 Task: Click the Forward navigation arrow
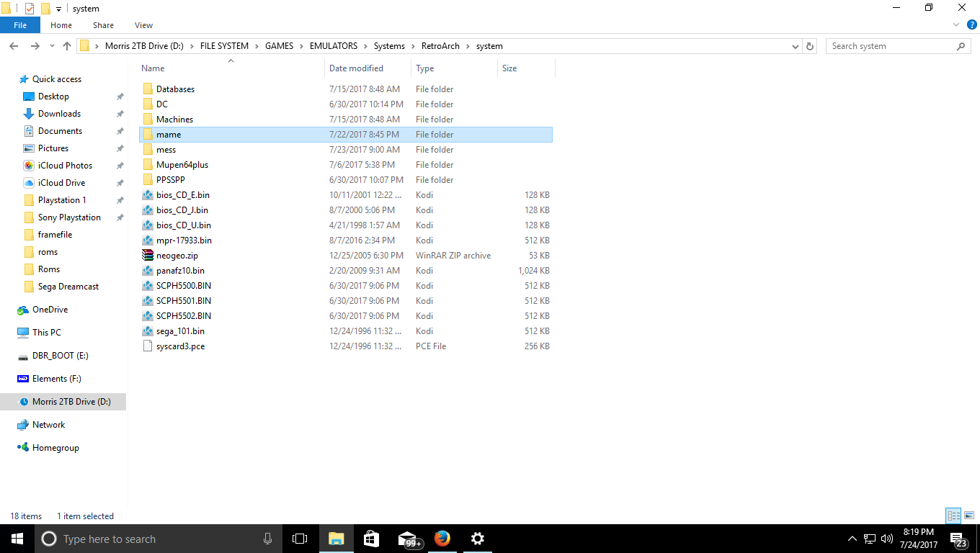(35, 46)
